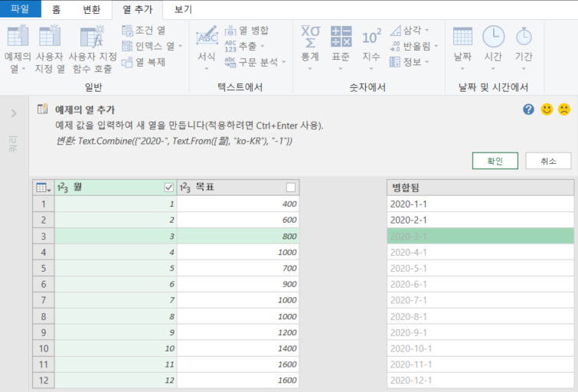Open the 표준 standard operations tool

341,48
